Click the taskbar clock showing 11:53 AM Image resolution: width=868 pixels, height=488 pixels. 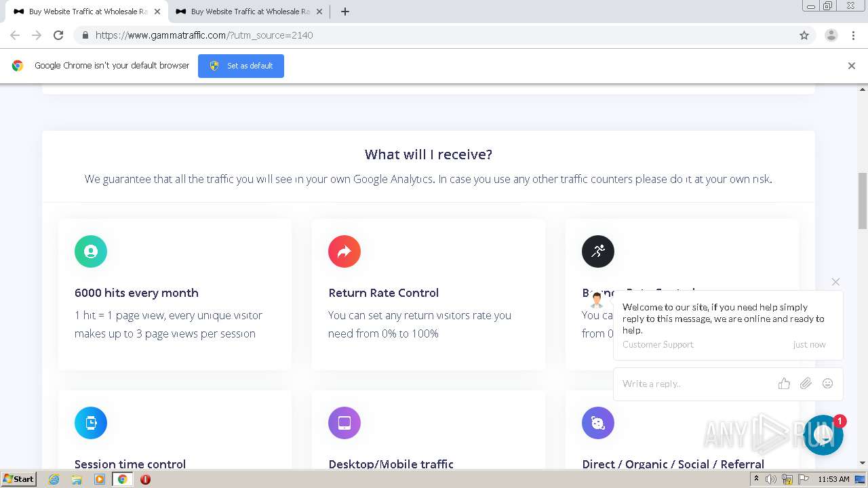(833, 479)
